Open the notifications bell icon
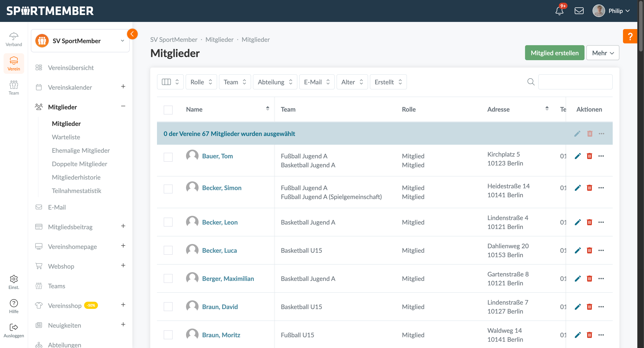 (559, 11)
